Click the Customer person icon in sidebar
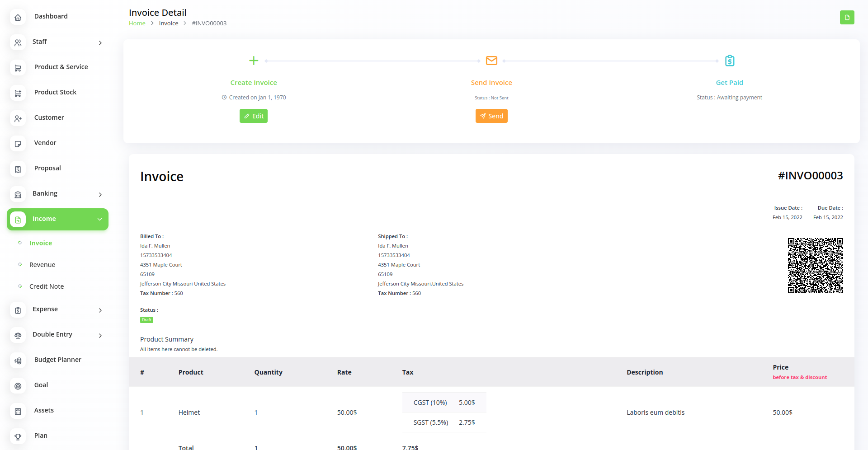This screenshot has height=450, width=868. click(18, 118)
